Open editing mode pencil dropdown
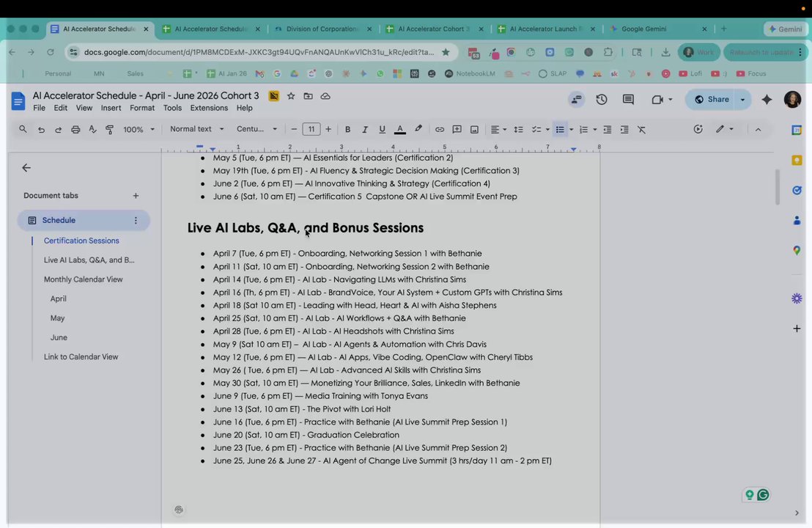Screen dimensions: 812x528 coord(725,129)
